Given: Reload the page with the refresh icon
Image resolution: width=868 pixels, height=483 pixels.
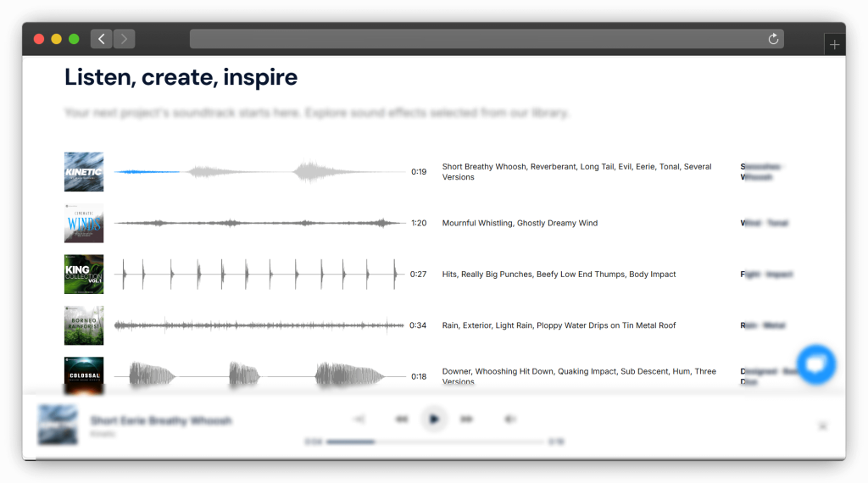Looking at the screenshot, I should point(773,39).
